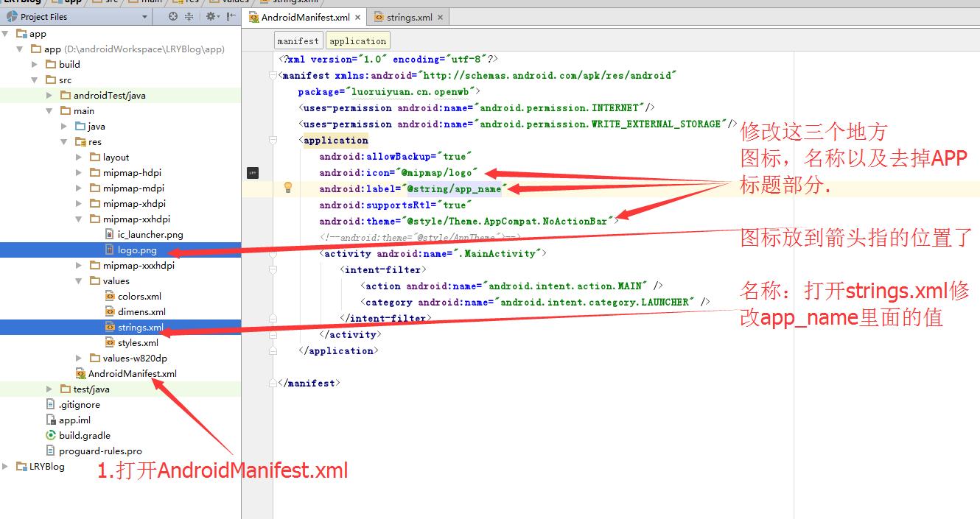This screenshot has width=980, height=519.
Task: Expand the mipmap-xxxhdpi folder
Action: pos(79,265)
